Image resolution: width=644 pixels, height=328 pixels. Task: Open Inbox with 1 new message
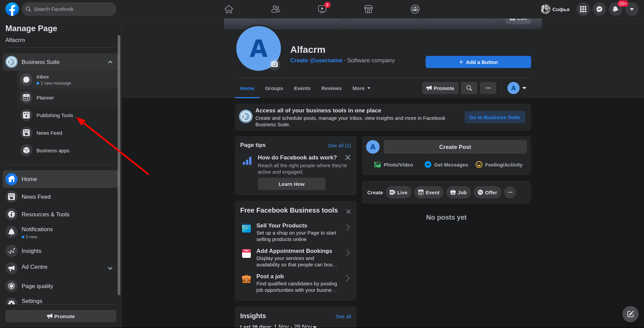pos(68,80)
